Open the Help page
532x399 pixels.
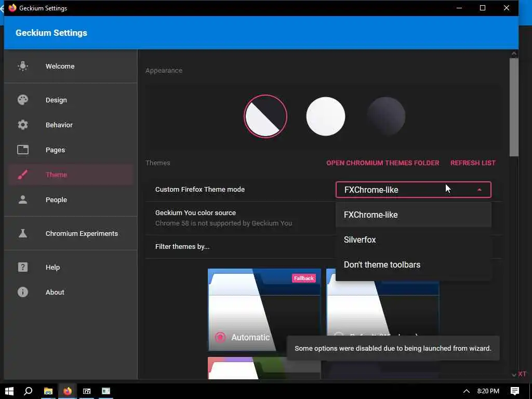coord(71,267)
